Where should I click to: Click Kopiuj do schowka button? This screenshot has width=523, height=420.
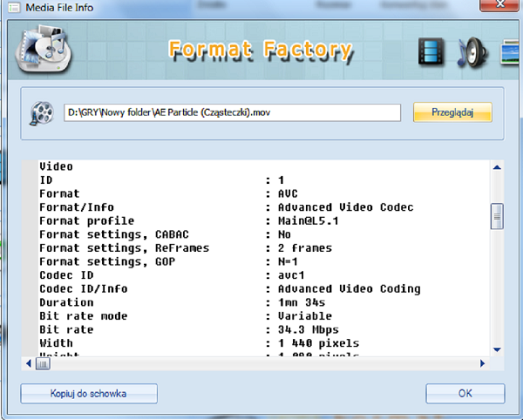(x=89, y=394)
